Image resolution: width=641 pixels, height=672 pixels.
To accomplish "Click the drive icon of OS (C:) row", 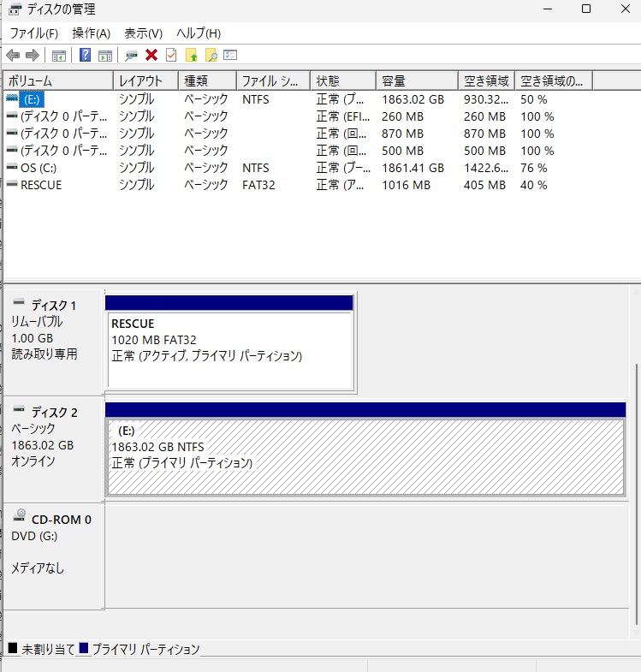I will click(x=12, y=167).
